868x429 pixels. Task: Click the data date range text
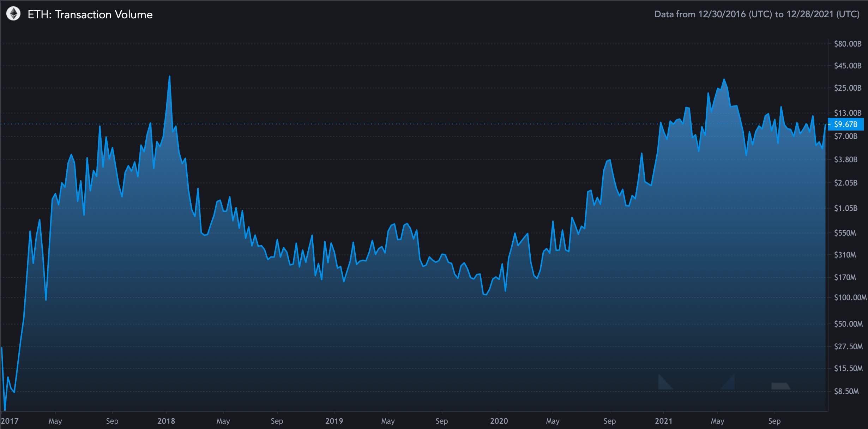[757, 14]
